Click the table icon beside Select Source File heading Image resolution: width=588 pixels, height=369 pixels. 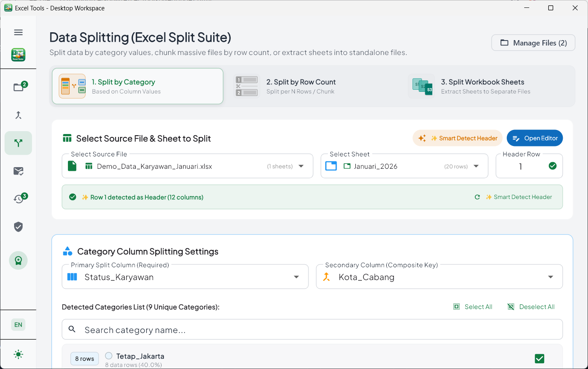click(67, 138)
